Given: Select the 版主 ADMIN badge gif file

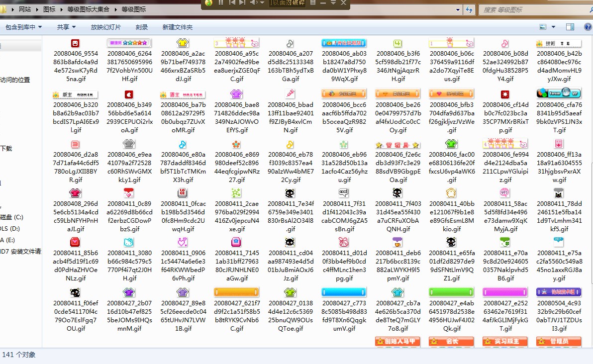Looking at the screenshot, I should click(x=75, y=94).
